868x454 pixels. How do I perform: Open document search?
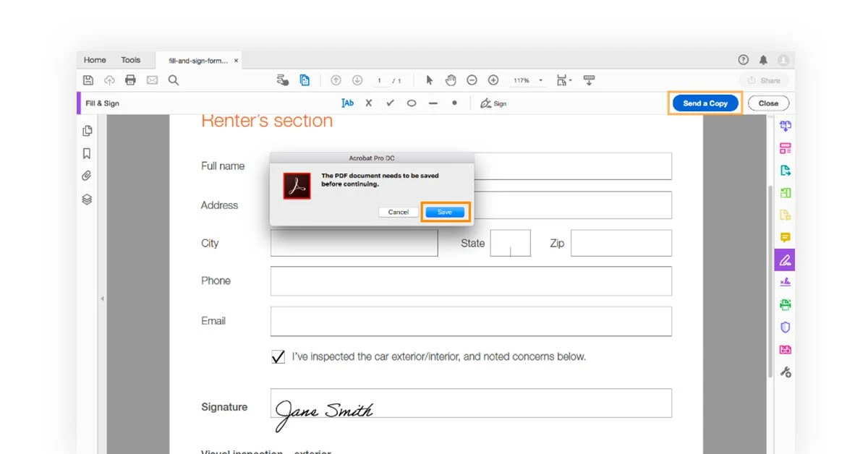pyautogui.click(x=174, y=80)
